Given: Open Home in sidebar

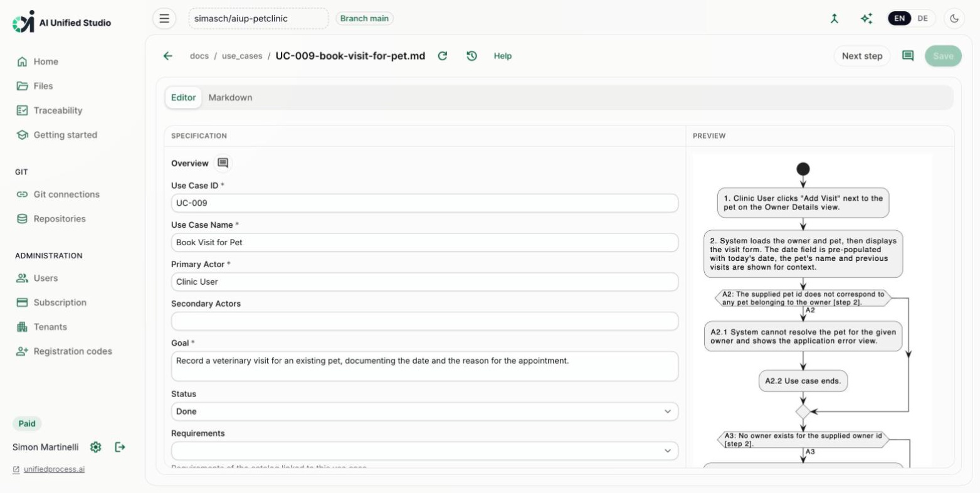Looking at the screenshot, I should click(x=46, y=61).
